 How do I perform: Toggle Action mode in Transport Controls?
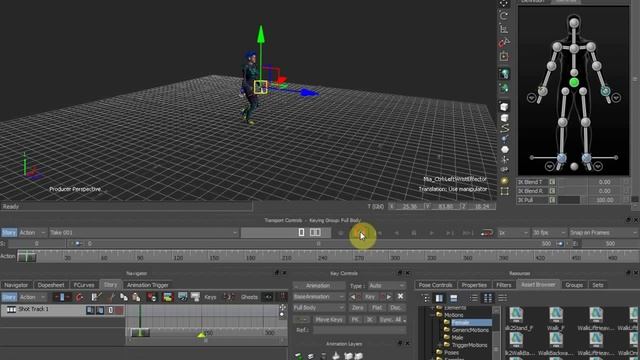tap(27, 233)
